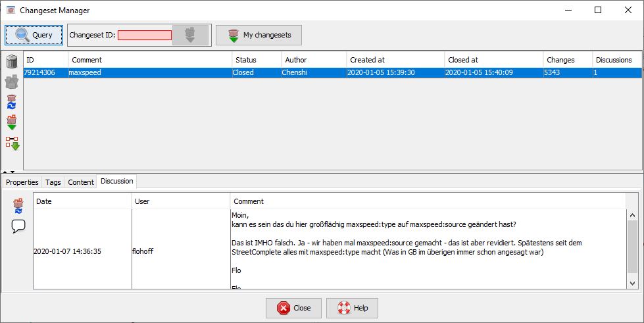Viewport: 644px width, 323px height.
Task: Open the Content tab
Action: [x=81, y=182]
